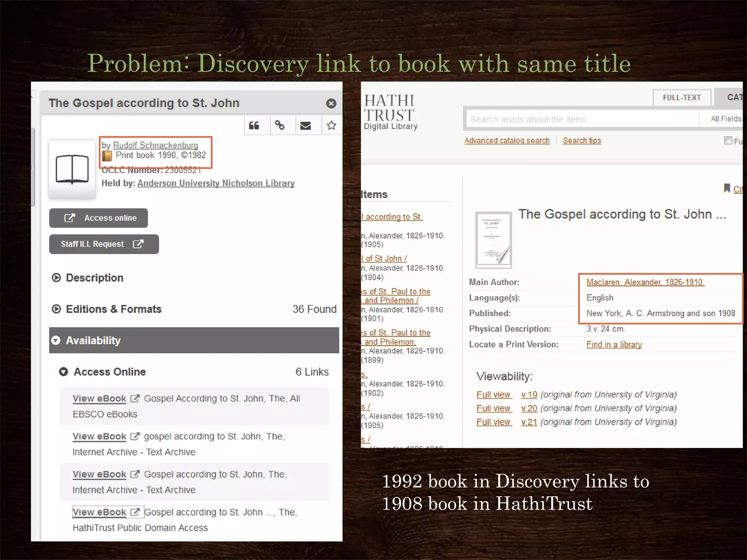Click the Access online button
The height and width of the screenshot is (560, 747).
(98, 218)
